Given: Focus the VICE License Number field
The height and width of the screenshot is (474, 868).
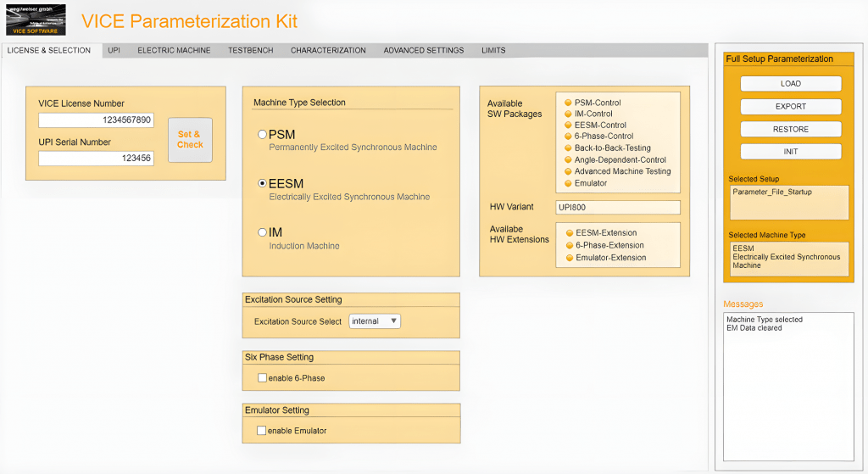Looking at the screenshot, I should pyautogui.click(x=97, y=120).
